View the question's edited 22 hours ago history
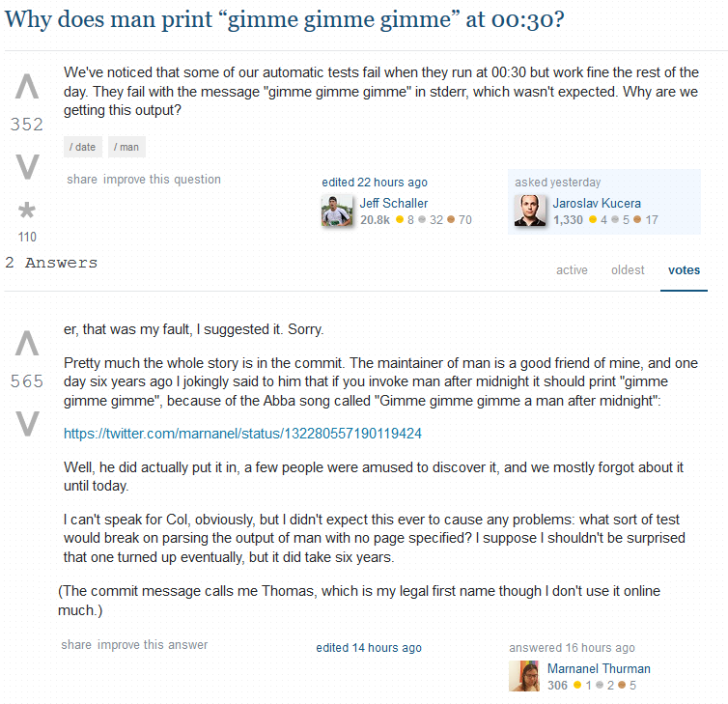Screen dimensions: 728x704 point(375,183)
